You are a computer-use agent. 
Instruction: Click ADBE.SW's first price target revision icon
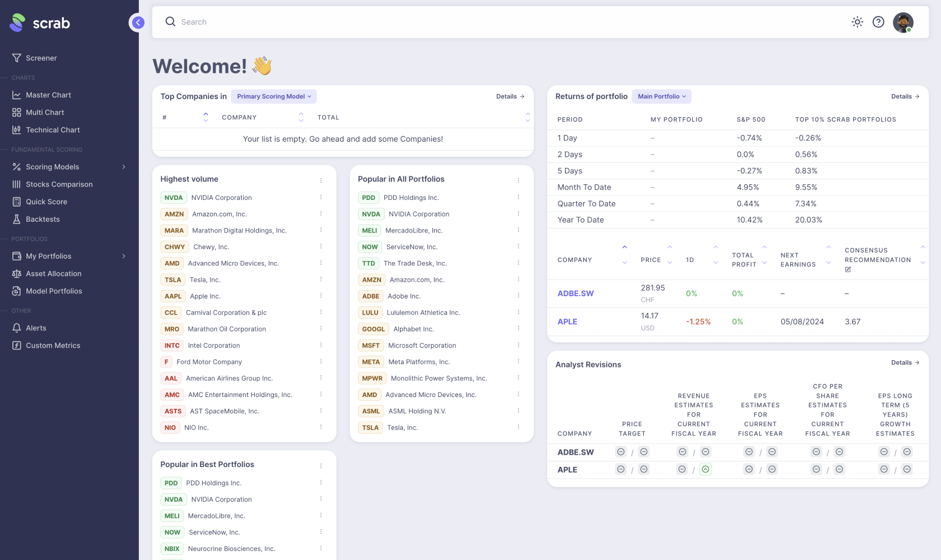[x=621, y=452]
